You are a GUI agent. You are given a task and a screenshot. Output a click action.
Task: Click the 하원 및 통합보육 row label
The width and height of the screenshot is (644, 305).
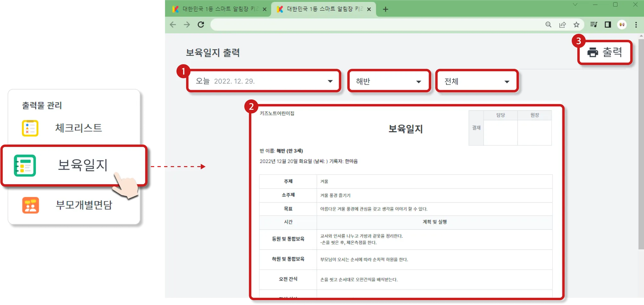click(288, 259)
